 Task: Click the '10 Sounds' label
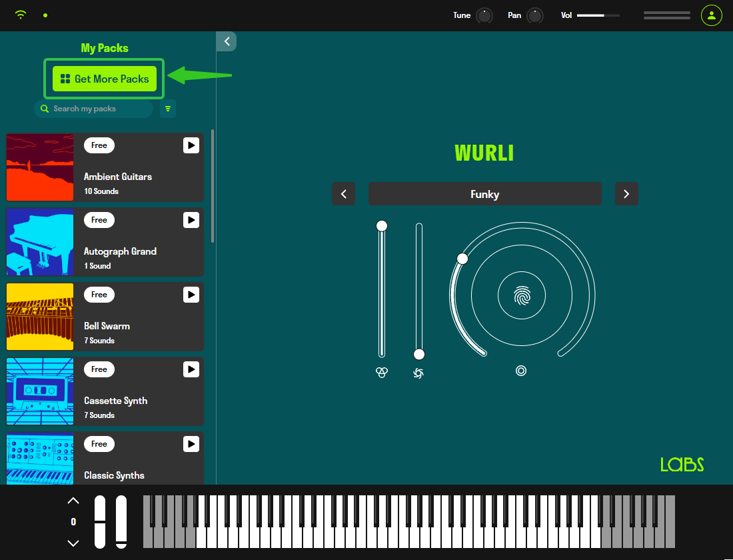point(101,191)
